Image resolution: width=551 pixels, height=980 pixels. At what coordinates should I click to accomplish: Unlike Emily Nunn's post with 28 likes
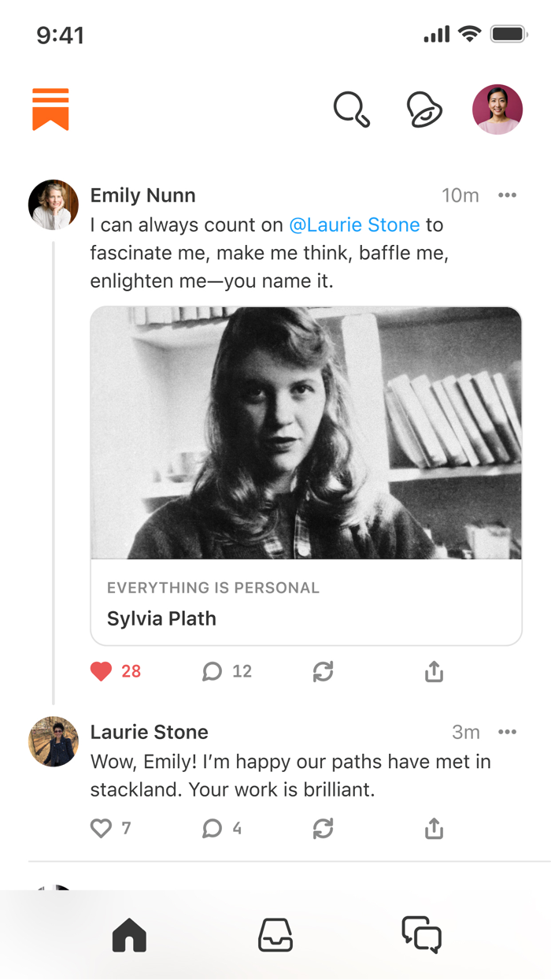pyautogui.click(x=102, y=671)
